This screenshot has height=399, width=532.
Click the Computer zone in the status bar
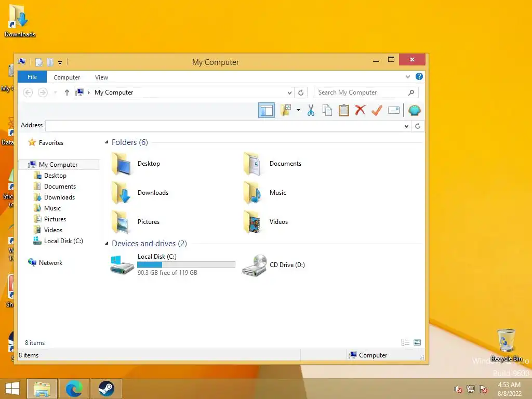coord(368,355)
